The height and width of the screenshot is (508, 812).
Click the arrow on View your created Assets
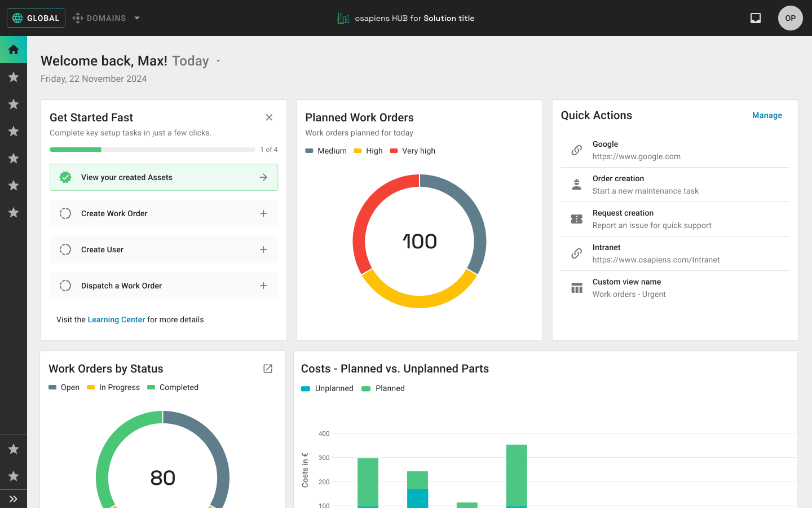pos(263,177)
